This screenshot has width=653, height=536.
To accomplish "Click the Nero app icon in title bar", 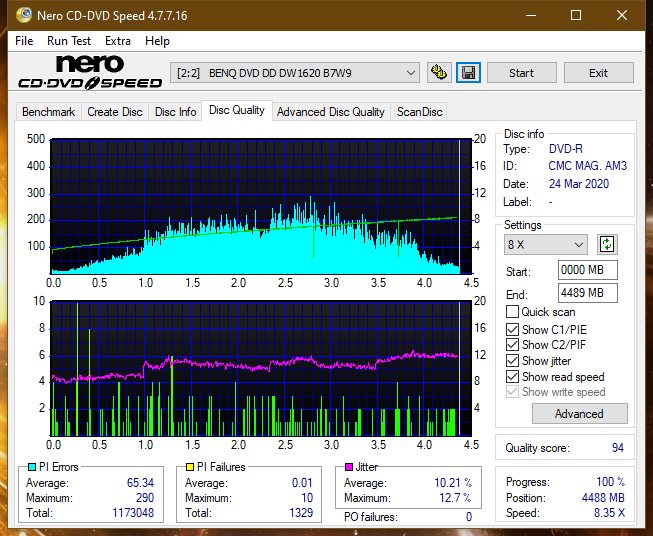I will (23, 15).
